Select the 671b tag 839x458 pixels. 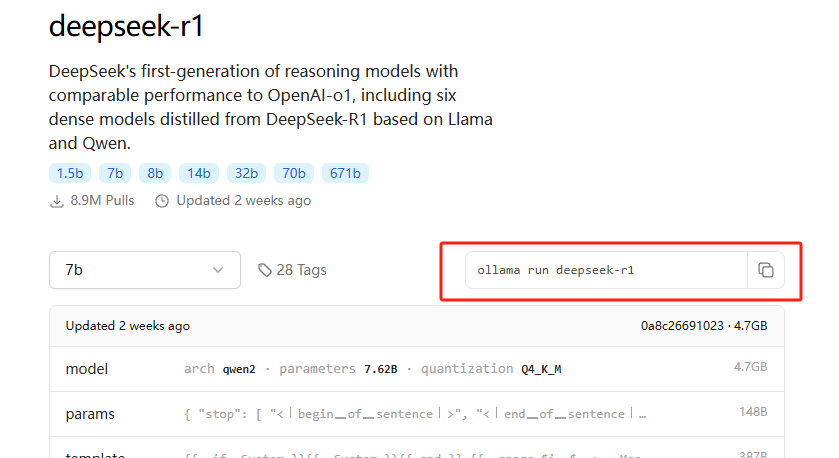[x=345, y=173]
